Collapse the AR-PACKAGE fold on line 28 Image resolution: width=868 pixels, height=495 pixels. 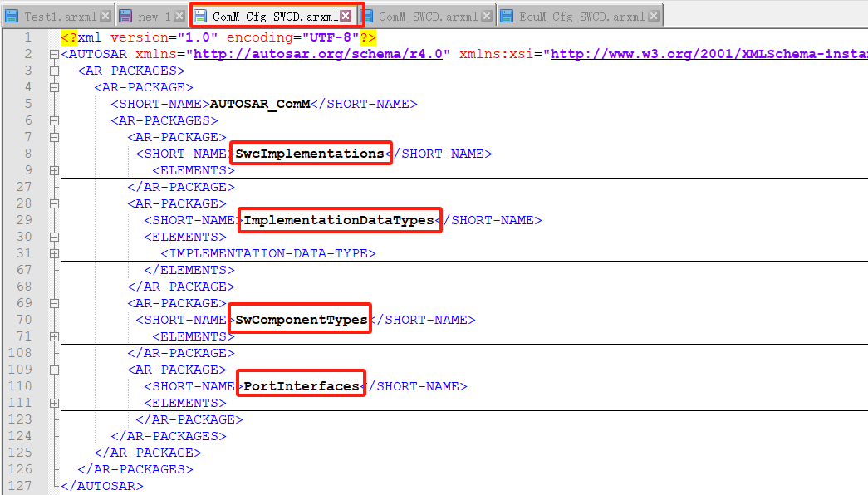pos(54,203)
